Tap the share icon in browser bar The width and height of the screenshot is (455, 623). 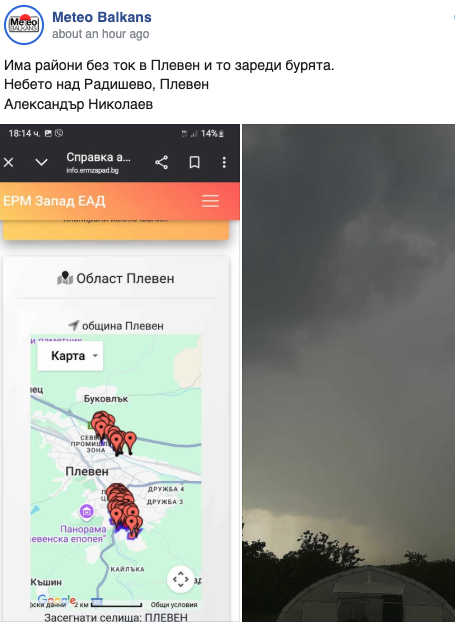point(161,162)
